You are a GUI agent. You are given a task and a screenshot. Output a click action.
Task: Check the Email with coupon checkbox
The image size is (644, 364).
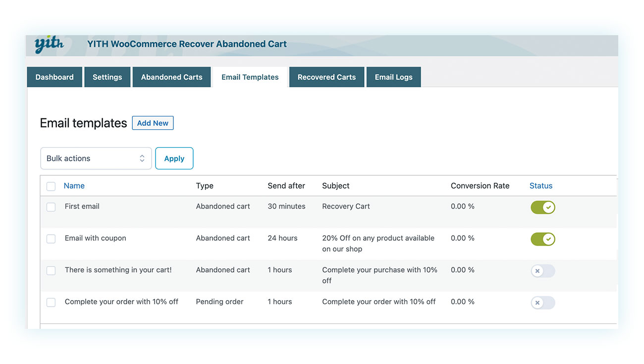coord(51,239)
